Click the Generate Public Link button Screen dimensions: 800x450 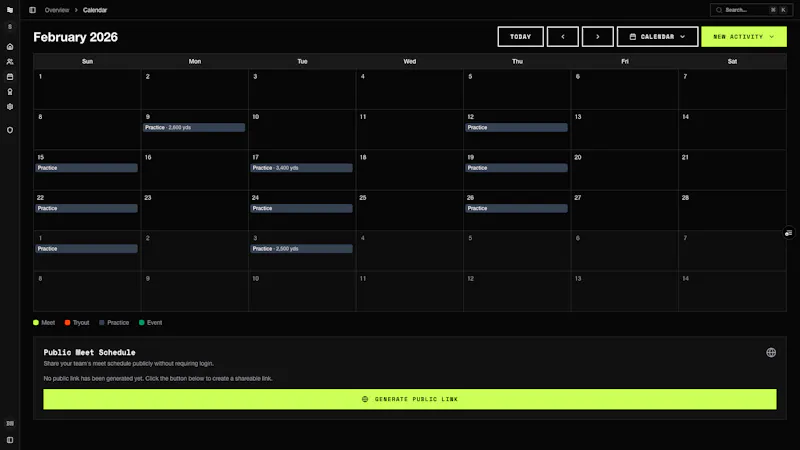pyautogui.click(x=410, y=399)
